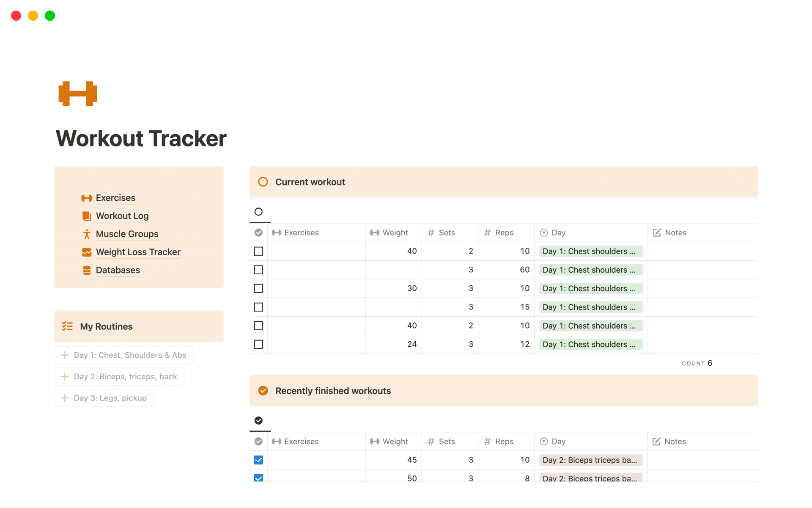Screen dimensions: 812x508
Task: Open the Notes column header menu
Action: (675, 232)
